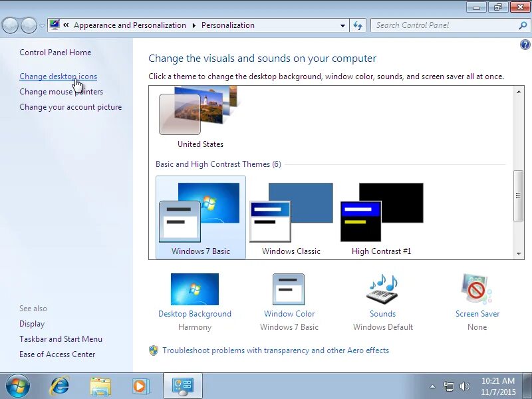Launch Internet Explorer from taskbar

pos(59,386)
